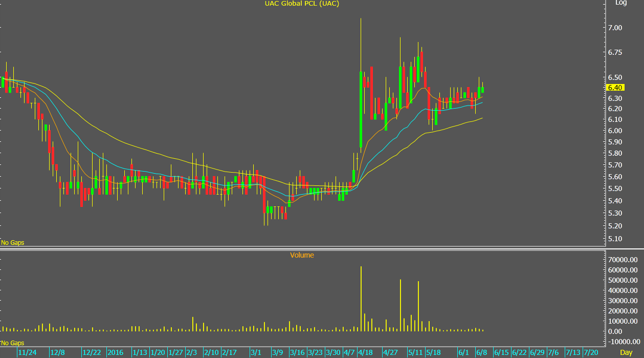Screen dimensions: 644x358
Task: Click the 70000.00 volume axis label
Action: [x=622, y=260]
